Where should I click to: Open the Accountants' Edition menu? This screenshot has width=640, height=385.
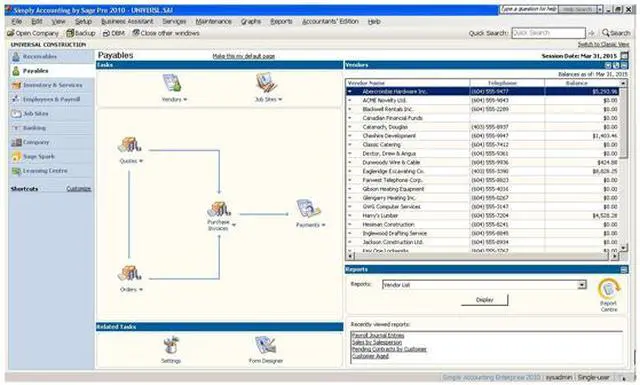[x=330, y=22]
